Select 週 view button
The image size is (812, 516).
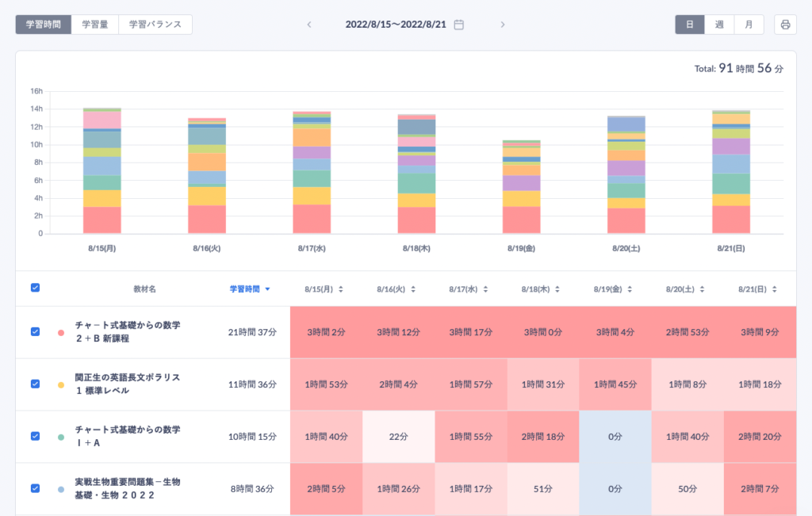click(718, 25)
